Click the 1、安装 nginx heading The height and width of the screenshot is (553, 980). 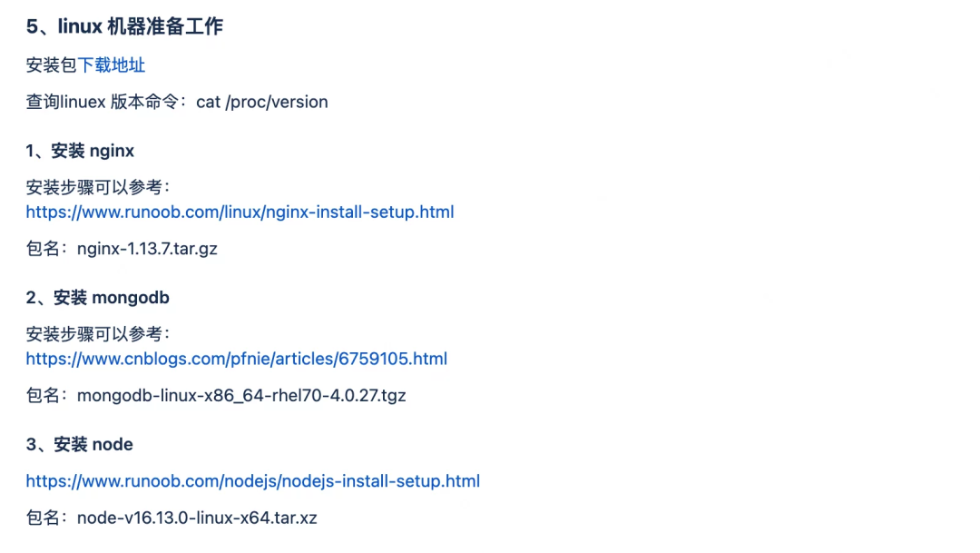click(80, 151)
